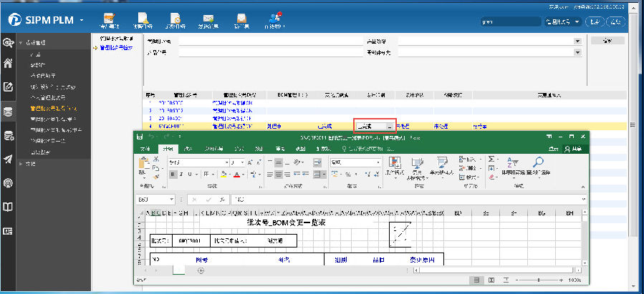Click the Sort & Filter A-Z icon
This screenshot has width=644, height=294.
tap(513, 162)
